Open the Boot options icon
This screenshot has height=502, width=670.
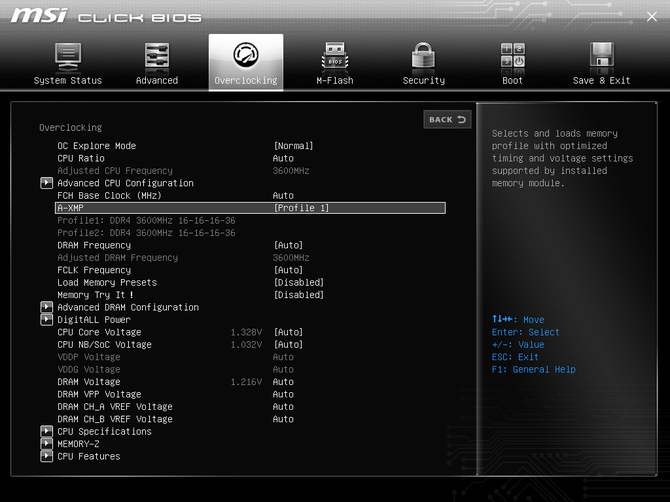point(513,55)
